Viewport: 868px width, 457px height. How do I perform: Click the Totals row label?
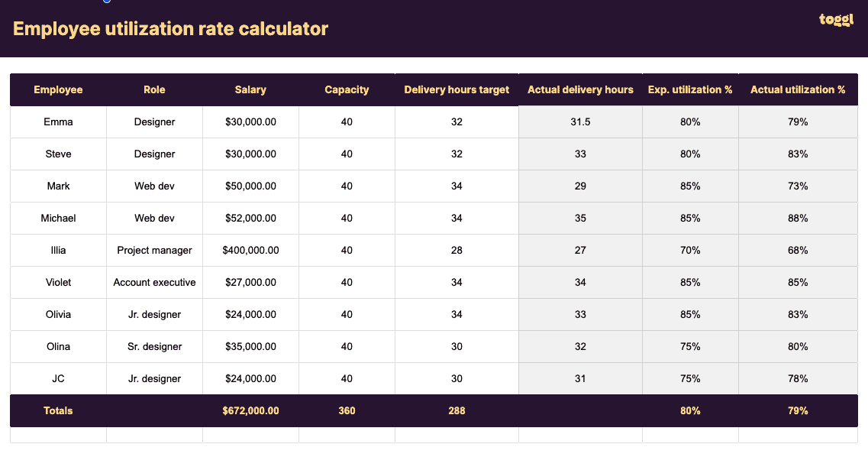click(x=58, y=410)
